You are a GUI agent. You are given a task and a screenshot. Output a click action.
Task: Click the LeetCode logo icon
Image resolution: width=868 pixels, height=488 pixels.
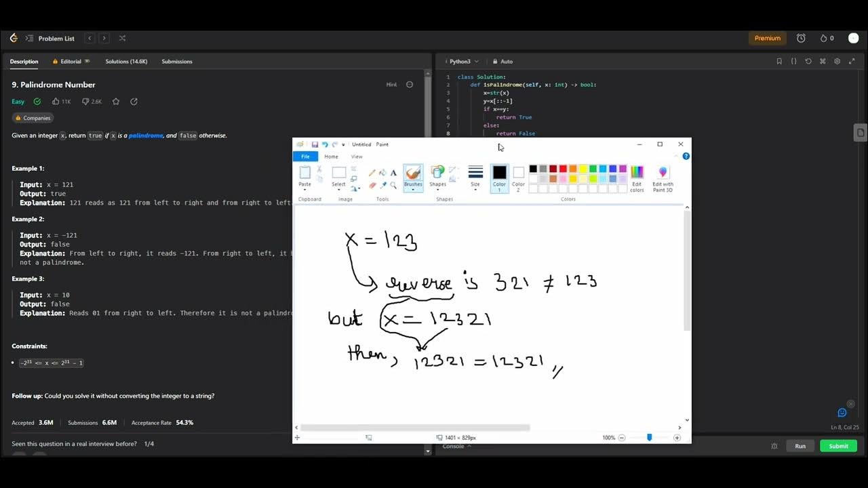coord(14,38)
